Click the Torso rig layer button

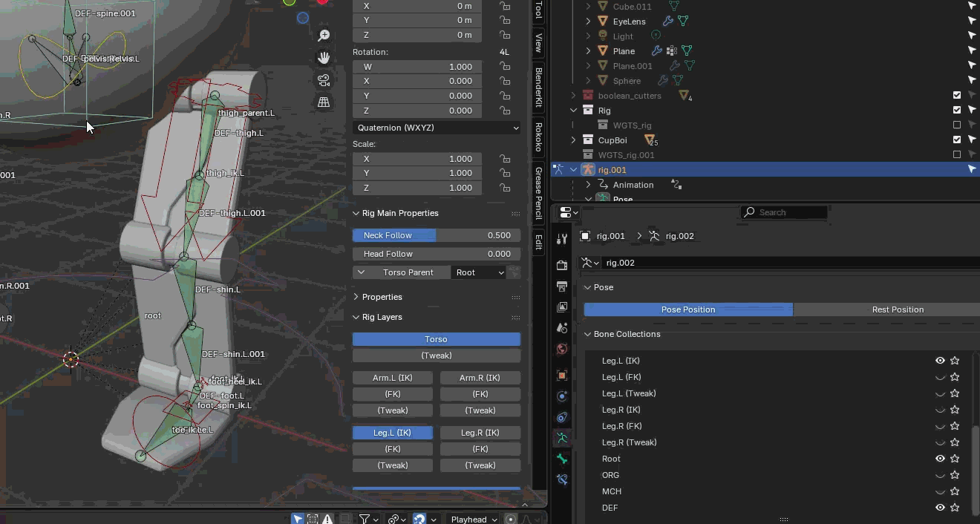pyautogui.click(x=436, y=339)
